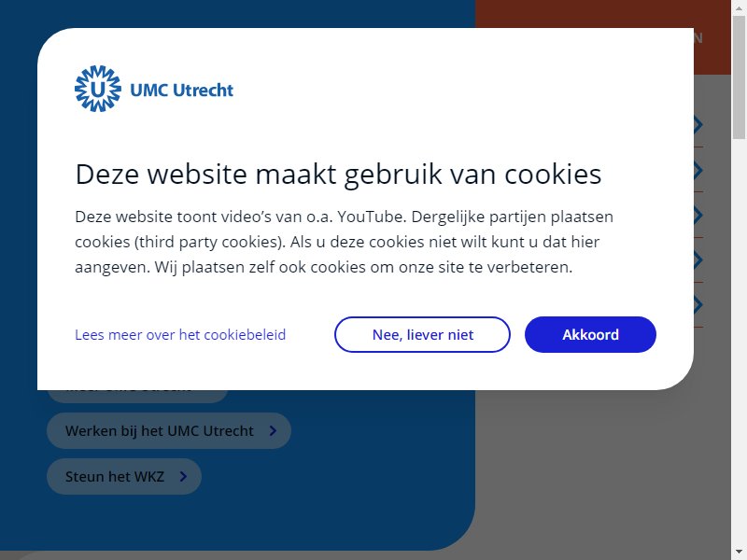Click the fourth blue chevron from the top
This screenshot has width=747, height=560.
[x=698, y=260]
